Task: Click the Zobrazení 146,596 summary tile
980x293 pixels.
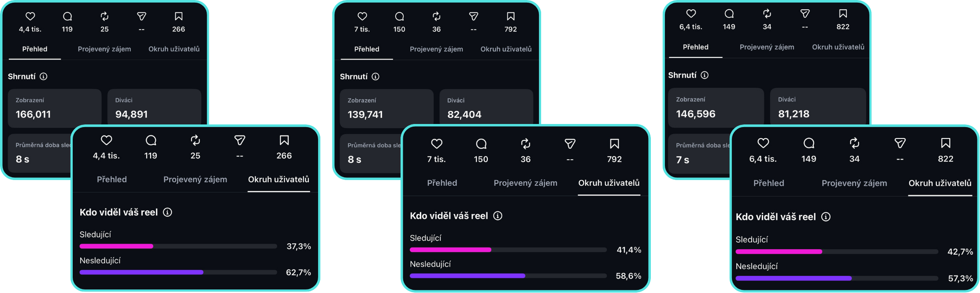Action: [716, 106]
